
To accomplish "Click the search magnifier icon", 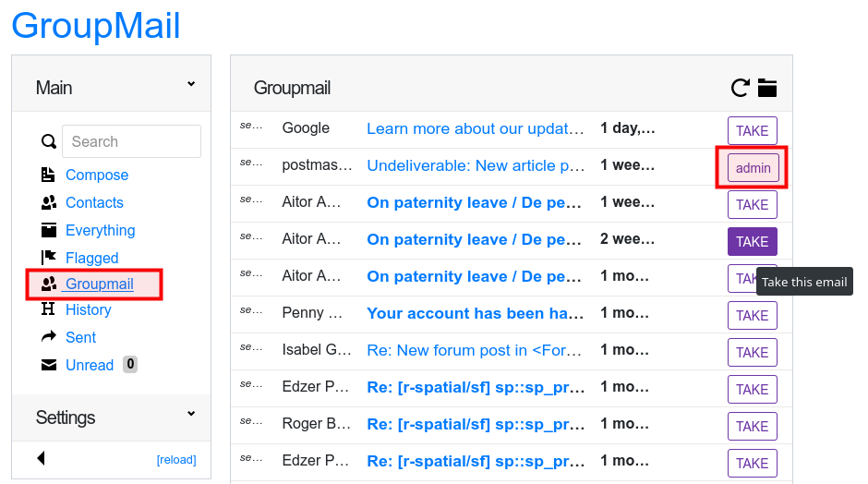I will 49,141.
